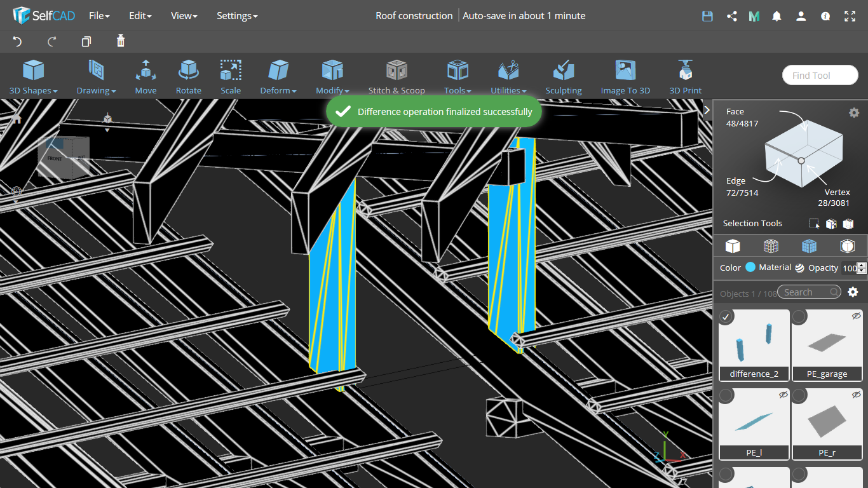
Task: Click the view perspective cube icon above viewport
Action: tap(107, 118)
